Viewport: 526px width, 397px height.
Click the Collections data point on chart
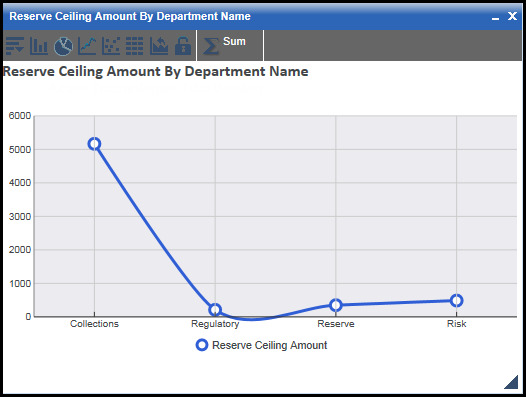pyautogui.click(x=94, y=144)
